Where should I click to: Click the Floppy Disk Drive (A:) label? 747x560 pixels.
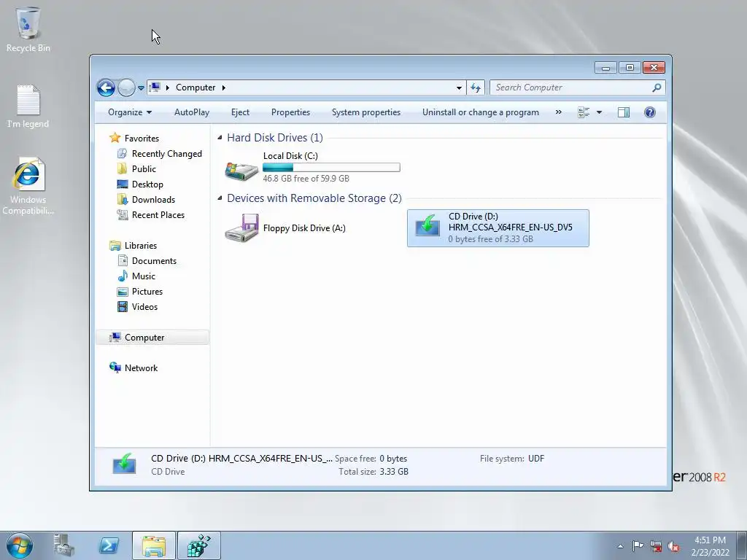(304, 228)
